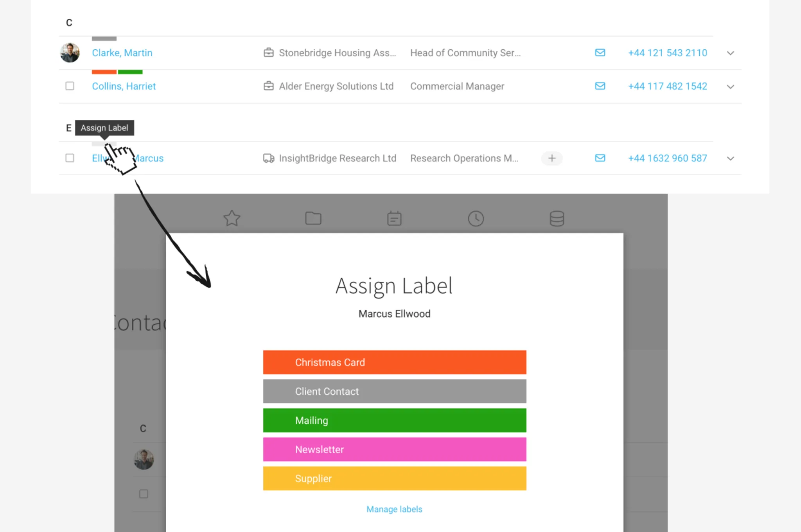Click the plus icon in Ellwood's row
This screenshot has width=801, height=532.
click(552, 158)
